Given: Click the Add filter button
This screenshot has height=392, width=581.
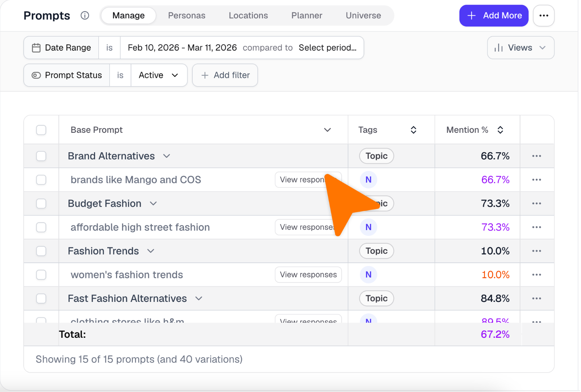Looking at the screenshot, I should [x=225, y=75].
